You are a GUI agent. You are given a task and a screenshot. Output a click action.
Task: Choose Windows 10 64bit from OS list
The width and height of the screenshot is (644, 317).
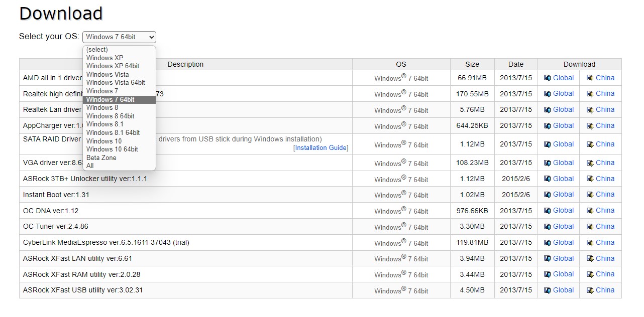pos(112,149)
